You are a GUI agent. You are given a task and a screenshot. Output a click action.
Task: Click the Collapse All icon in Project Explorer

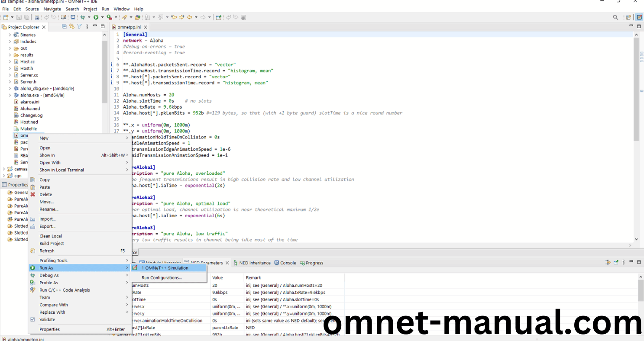coord(65,27)
